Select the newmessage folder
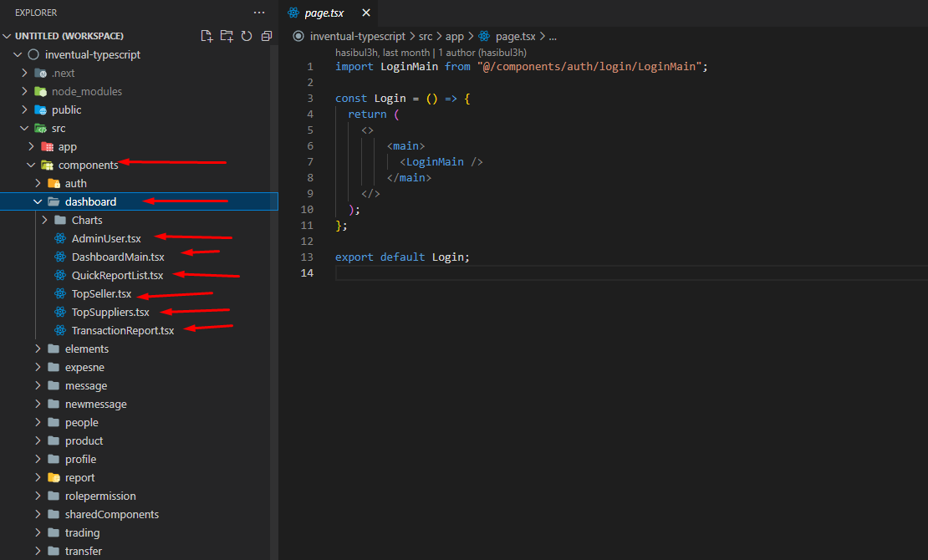The height and width of the screenshot is (560, 928). pyautogui.click(x=96, y=405)
